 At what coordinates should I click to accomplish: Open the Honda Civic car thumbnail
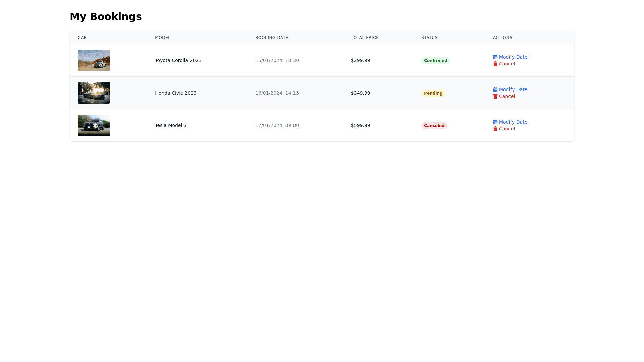94,93
